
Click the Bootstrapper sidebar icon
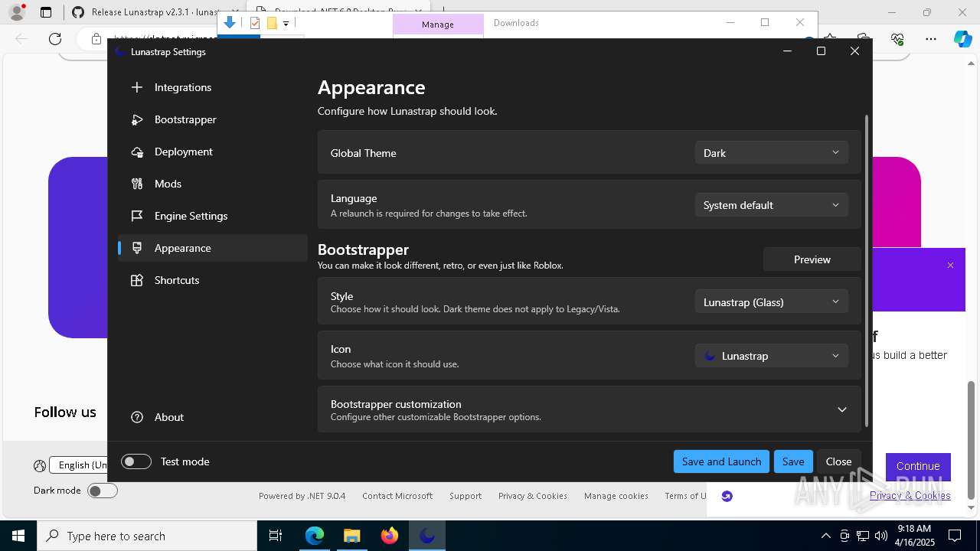137,119
